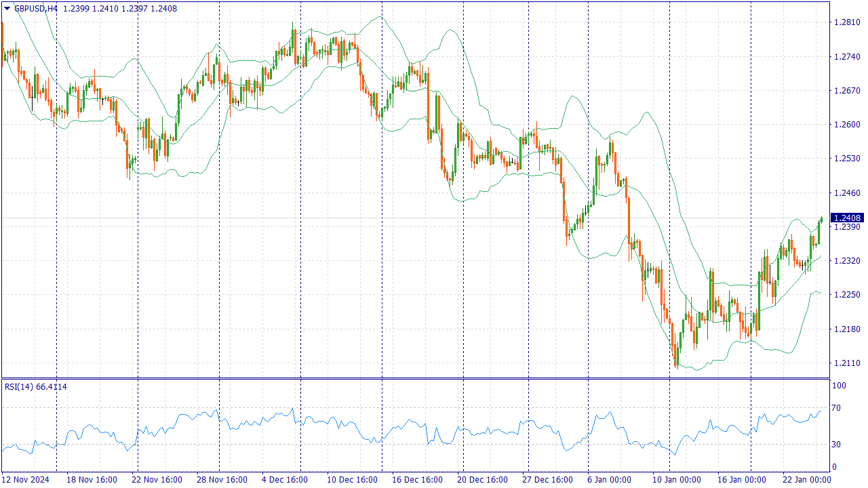Click the 1.2530 price scale label
The width and height of the screenshot is (868, 488).
pos(846,159)
